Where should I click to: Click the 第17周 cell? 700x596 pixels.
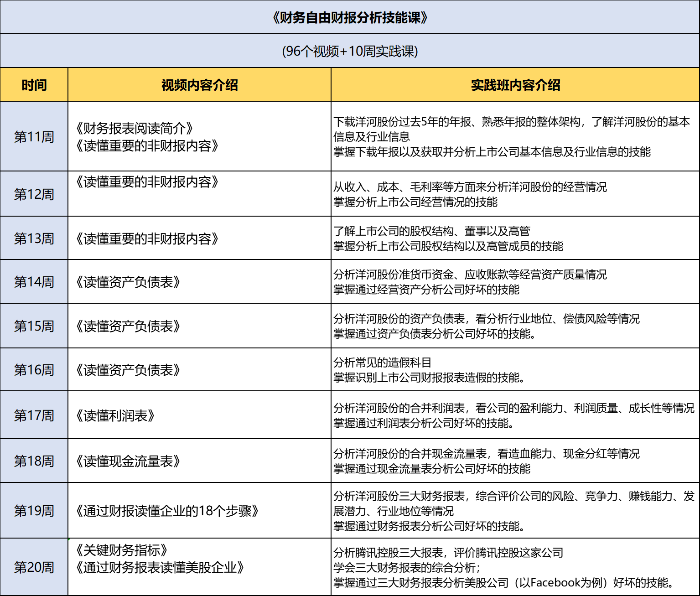(34, 415)
